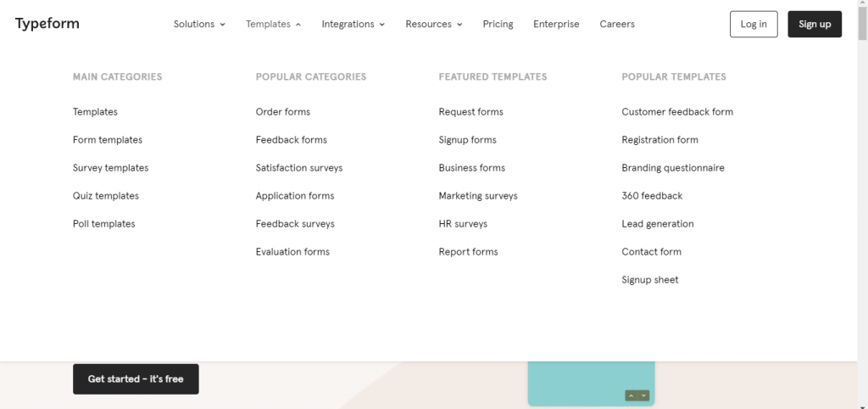The width and height of the screenshot is (868, 409).
Task: Open Survey templates link
Action: coord(111,168)
